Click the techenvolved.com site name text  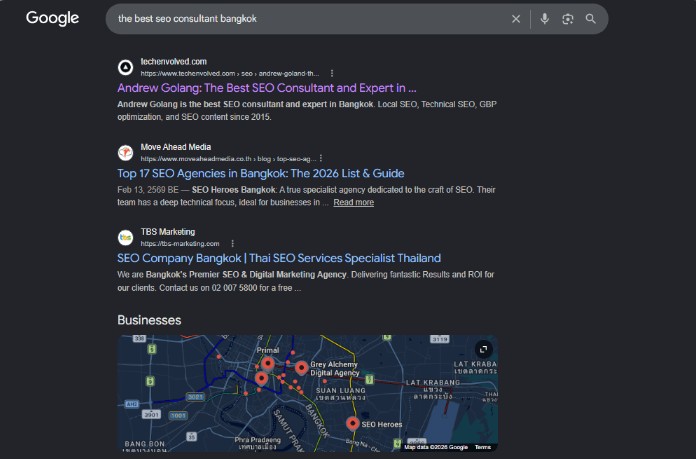tap(174, 62)
